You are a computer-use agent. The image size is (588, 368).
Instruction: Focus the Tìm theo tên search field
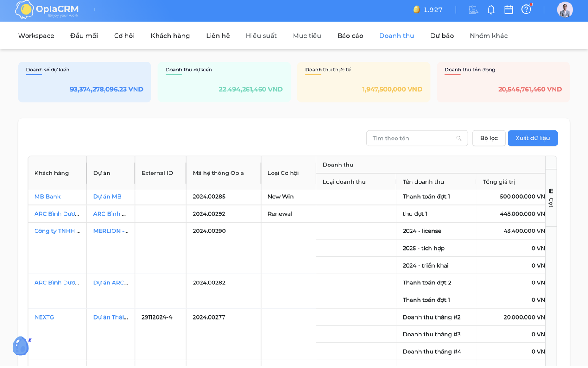417,138
